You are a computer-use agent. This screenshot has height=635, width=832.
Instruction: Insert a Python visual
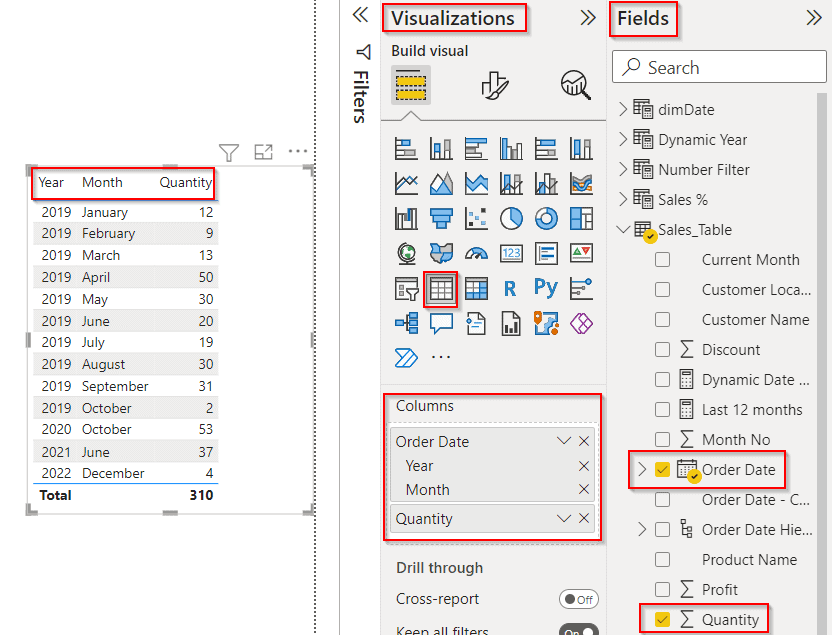point(546,288)
